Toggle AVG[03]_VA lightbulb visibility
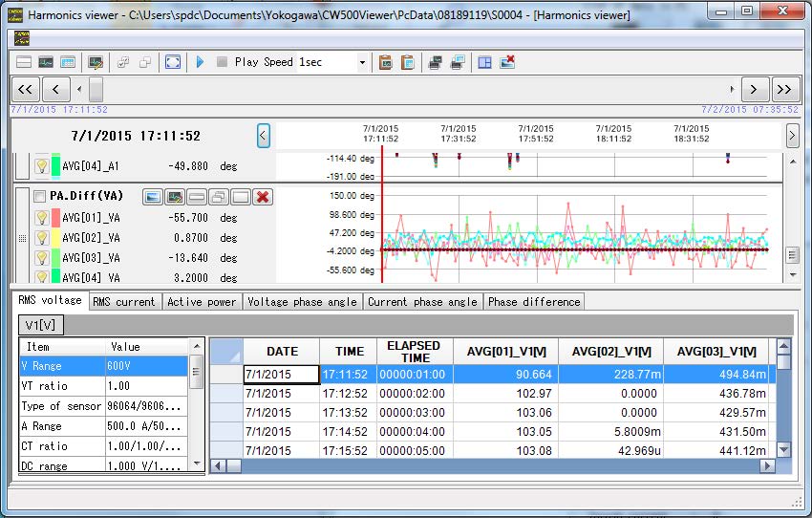 click(x=42, y=258)
